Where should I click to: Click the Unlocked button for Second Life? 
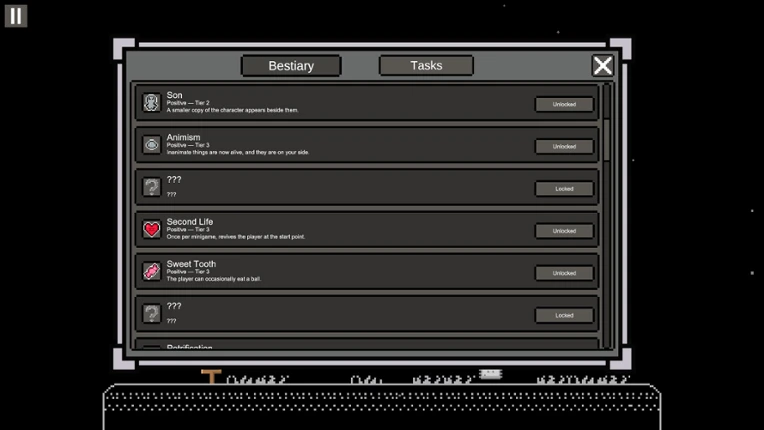(564, 231)
